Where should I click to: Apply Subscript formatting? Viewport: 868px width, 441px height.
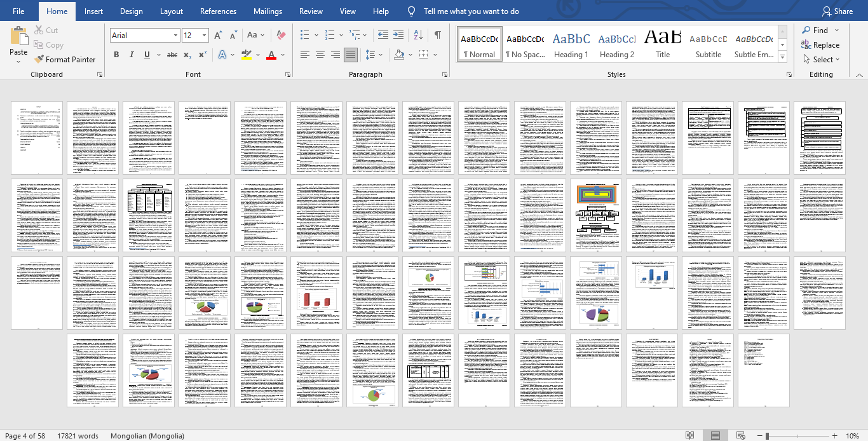point(187,55)
